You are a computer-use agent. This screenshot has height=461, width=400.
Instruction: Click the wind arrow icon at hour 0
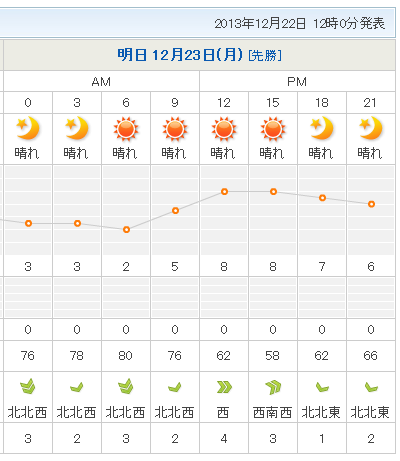coord(28,387)
